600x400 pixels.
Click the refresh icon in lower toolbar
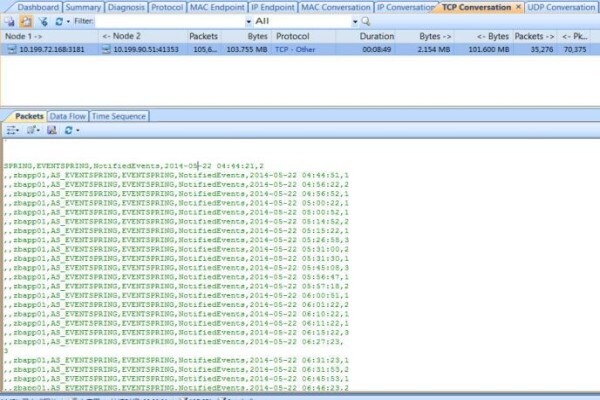pyautogui.click(x=68, y=131)
